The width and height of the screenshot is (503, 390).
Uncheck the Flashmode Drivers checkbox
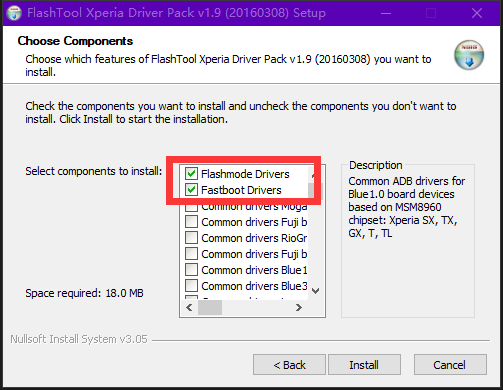[x=191, y=174]
